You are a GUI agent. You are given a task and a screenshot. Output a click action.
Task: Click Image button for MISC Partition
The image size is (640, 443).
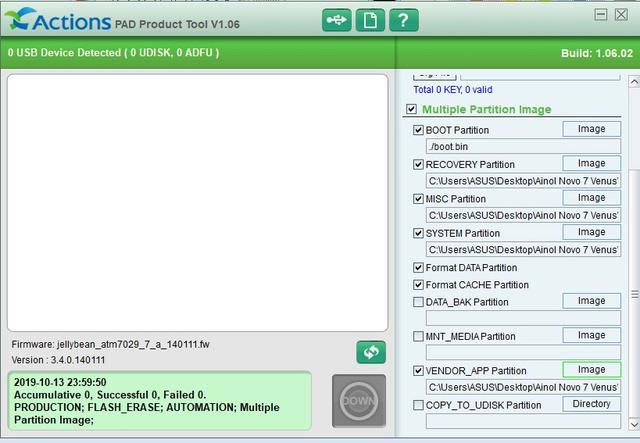coord(591,198)
